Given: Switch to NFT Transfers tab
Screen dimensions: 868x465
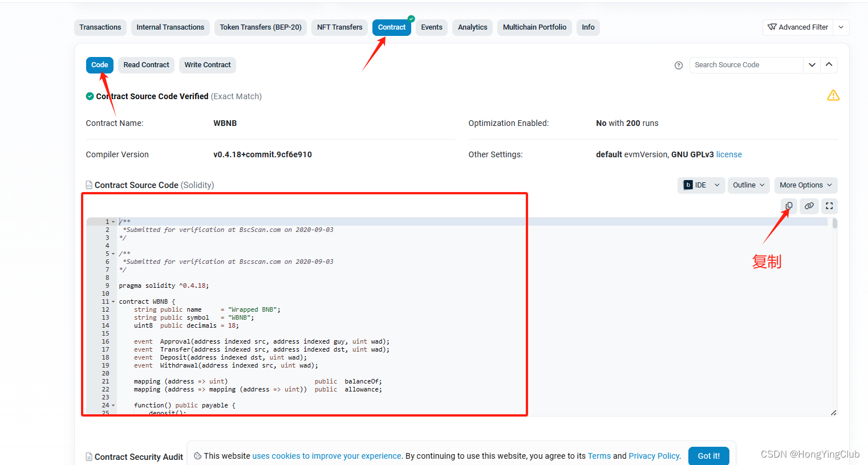Looking at the screenshot, I should pos(340,27).
